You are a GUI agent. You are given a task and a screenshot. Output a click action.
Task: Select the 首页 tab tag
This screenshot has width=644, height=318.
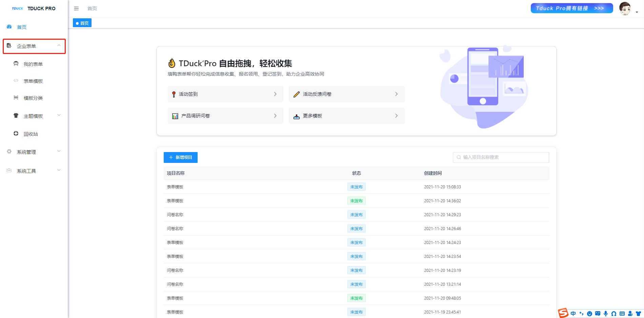82,23
